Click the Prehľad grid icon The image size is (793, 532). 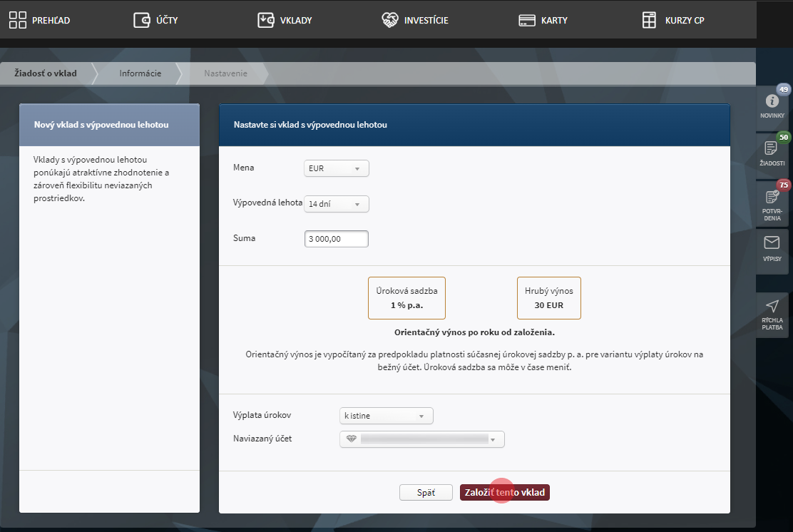pyautogui.click(x=18, y=20)
